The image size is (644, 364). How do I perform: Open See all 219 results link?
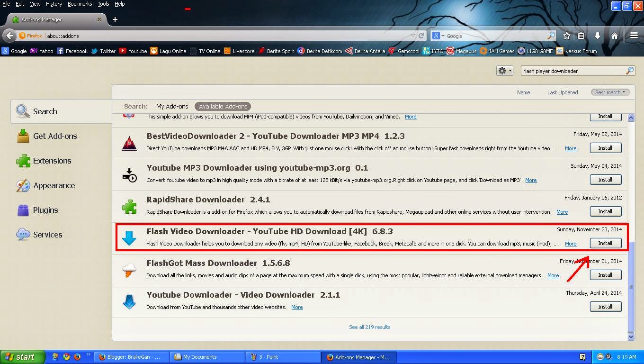(369, 327)
